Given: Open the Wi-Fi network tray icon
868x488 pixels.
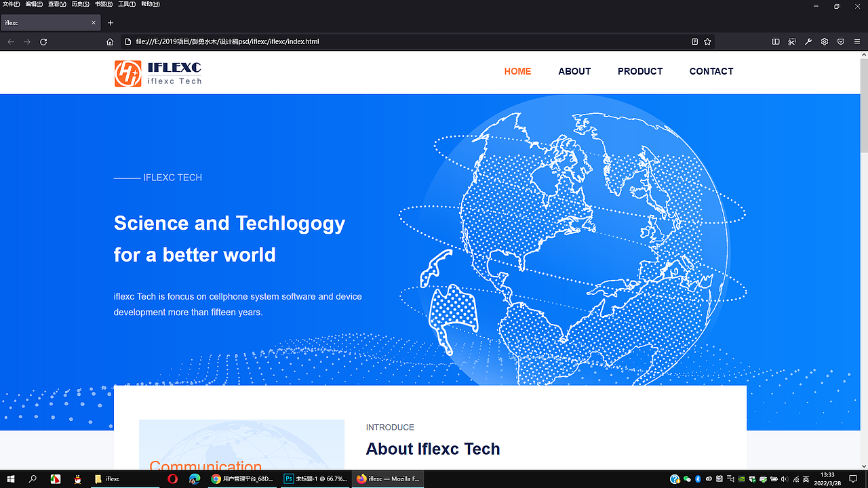Looking at the screenshot, I should pos(796,479).
